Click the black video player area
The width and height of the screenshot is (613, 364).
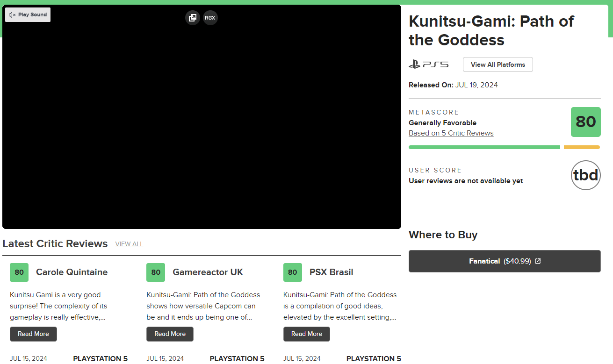(x=202, y=117)
